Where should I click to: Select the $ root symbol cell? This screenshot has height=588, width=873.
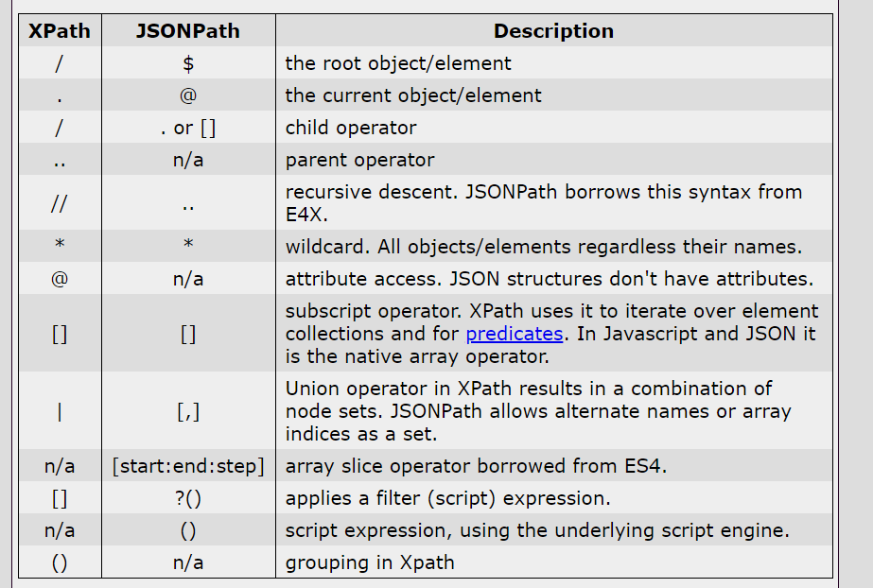188,62
